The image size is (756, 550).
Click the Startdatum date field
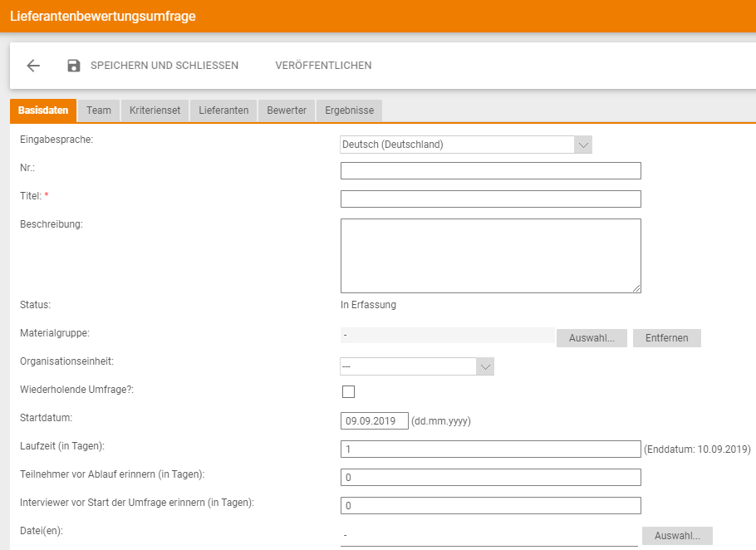point(374,421)
